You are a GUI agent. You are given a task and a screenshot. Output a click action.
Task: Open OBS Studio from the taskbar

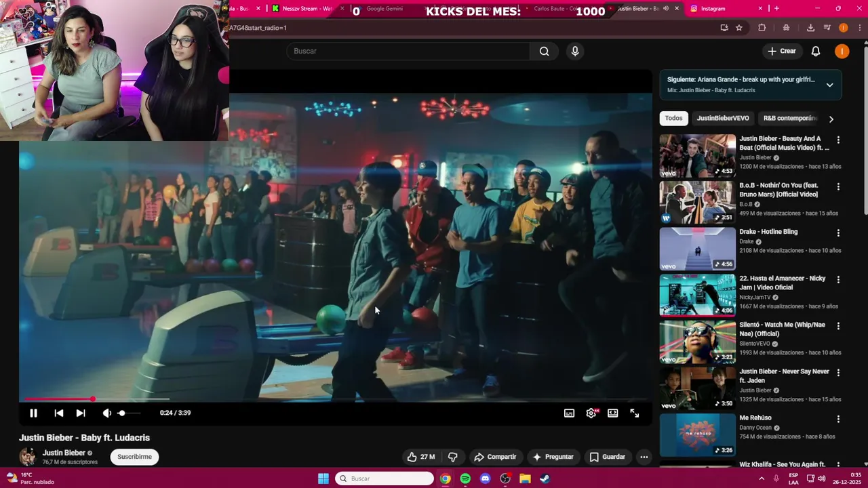(x=505, y=479)
